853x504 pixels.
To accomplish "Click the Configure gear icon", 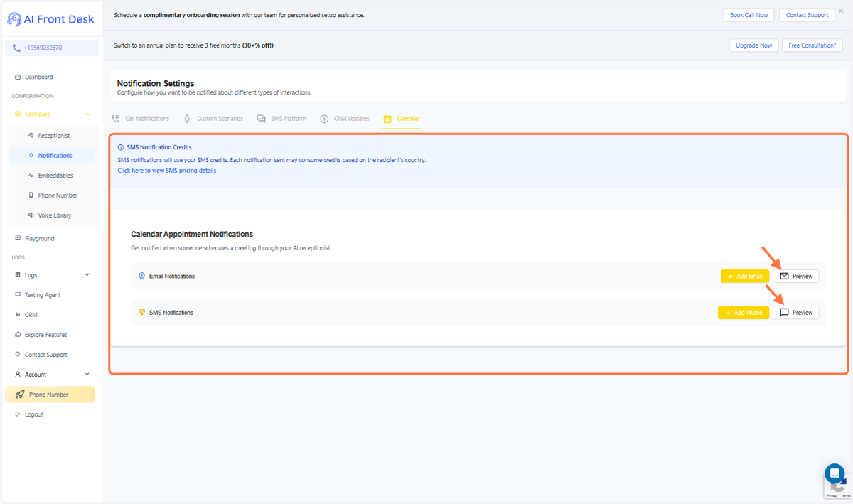I will coord(18,114).
